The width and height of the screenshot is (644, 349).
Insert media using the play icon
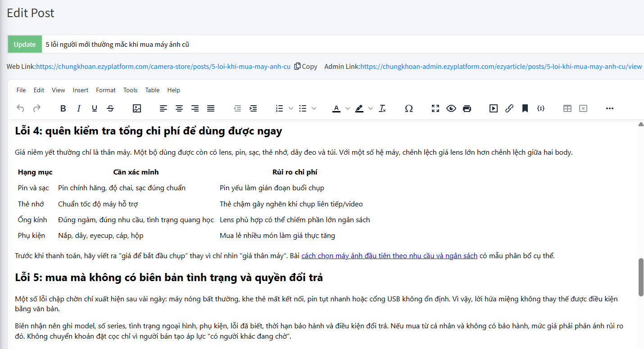[494, 108]
